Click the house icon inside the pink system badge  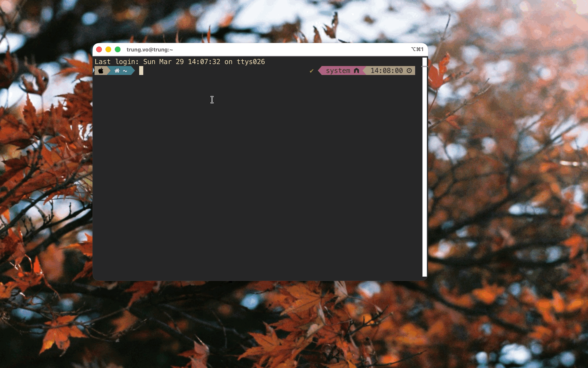click(357, 71)
